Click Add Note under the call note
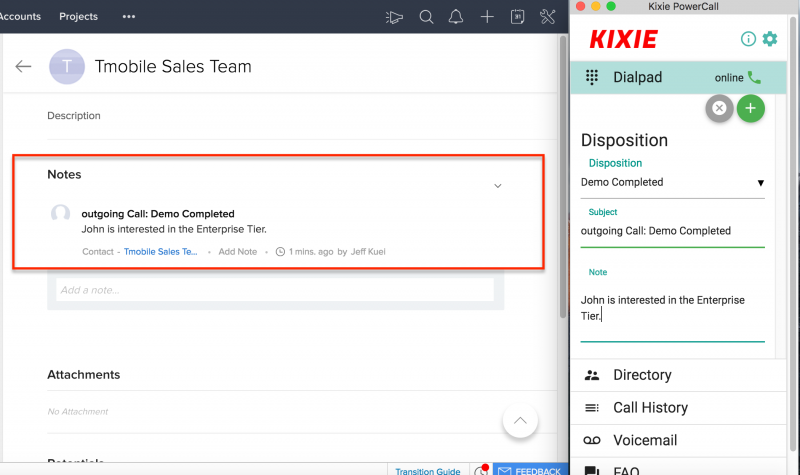 click(237, 252)
